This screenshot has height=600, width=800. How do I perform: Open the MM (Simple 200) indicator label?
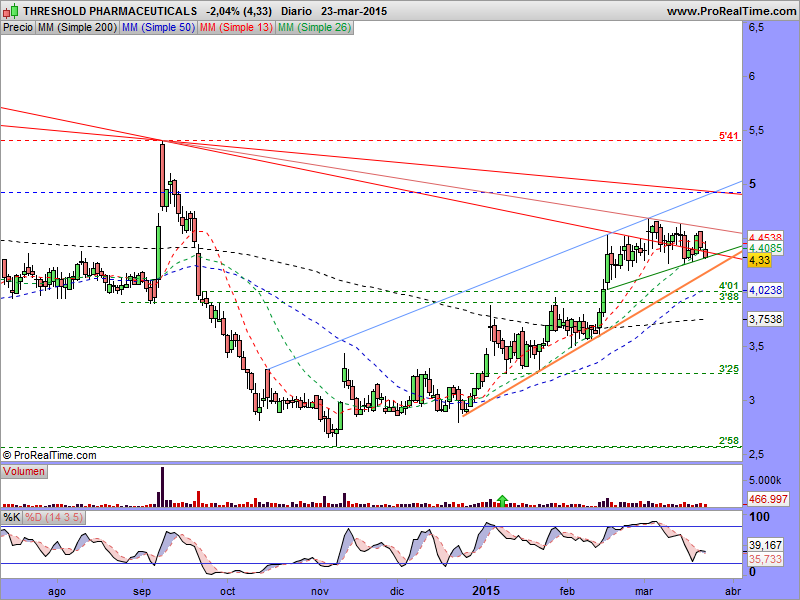click(x=78, y=28)
